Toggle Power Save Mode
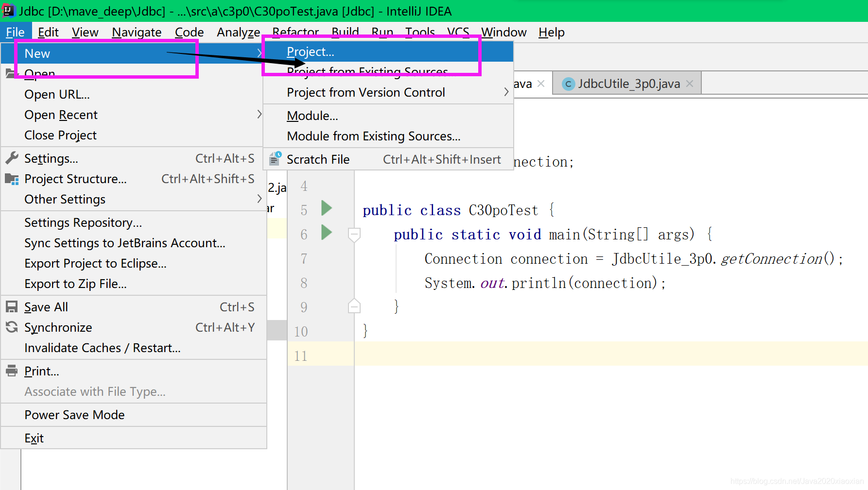The width and height of the screenshot is (868, 490). pyautogui.click(x=134, y=415)
